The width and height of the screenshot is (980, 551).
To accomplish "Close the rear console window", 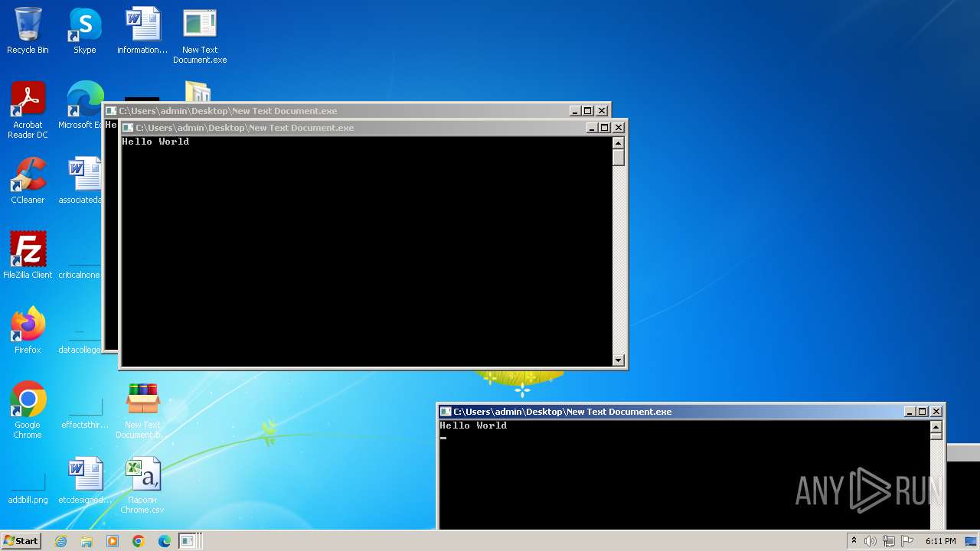I will (602, 111).
